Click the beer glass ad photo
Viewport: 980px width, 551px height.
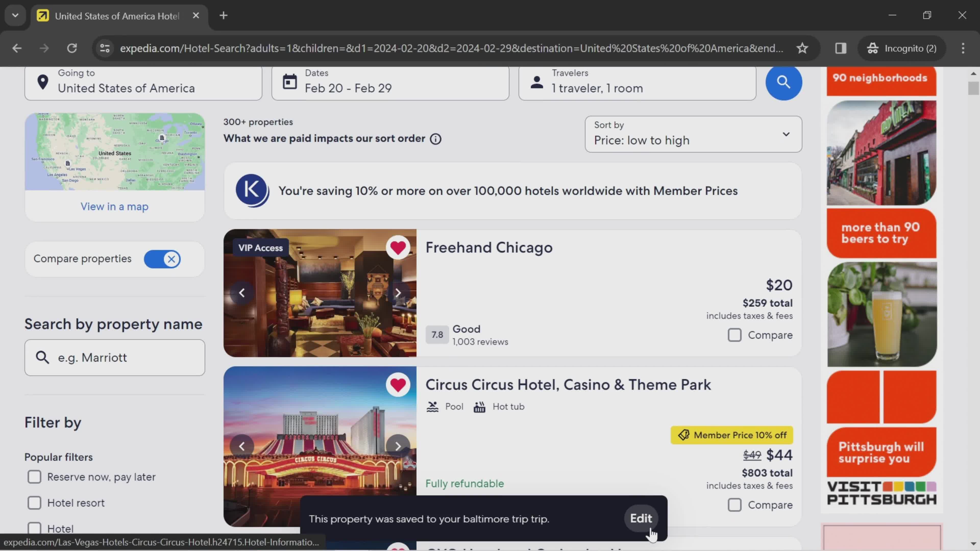(881, 315)
